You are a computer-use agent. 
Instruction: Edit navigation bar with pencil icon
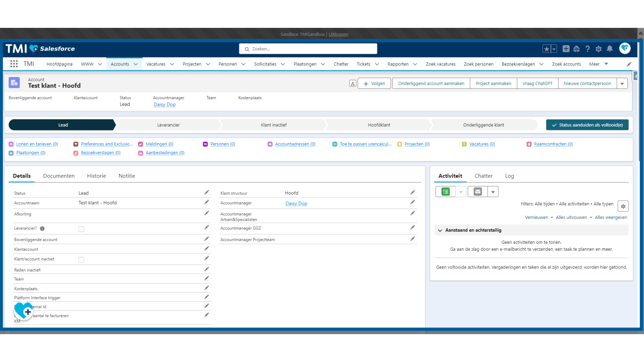pyautogui.click(x=629, y=64)
